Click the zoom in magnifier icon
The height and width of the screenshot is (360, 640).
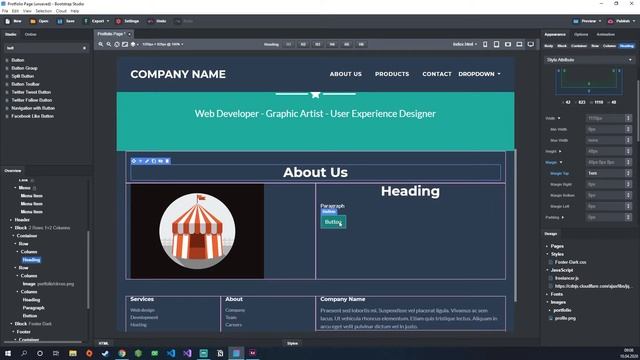100,44
